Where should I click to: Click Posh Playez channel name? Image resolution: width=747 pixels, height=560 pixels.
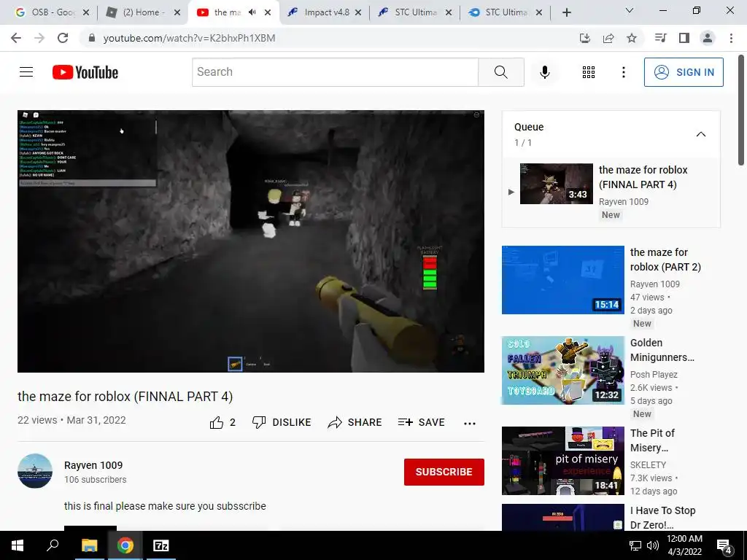pyautogui.click(x=654, y=375)
